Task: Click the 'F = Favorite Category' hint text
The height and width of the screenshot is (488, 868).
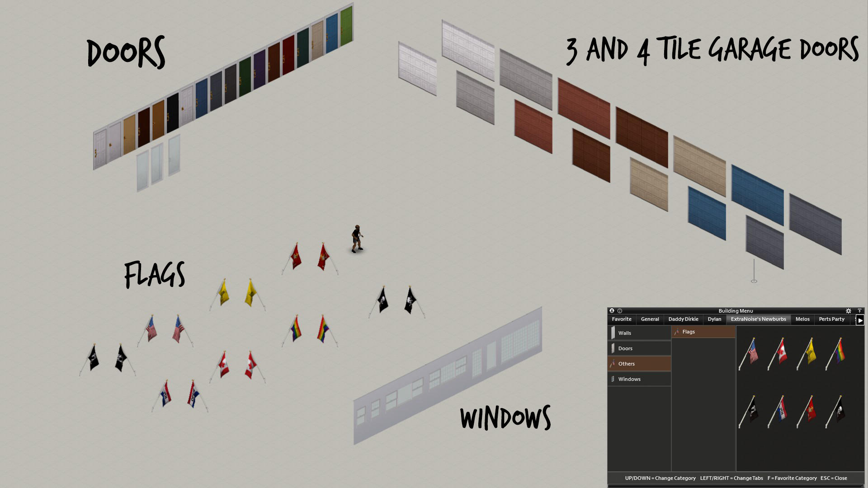Action: [792, 478]
